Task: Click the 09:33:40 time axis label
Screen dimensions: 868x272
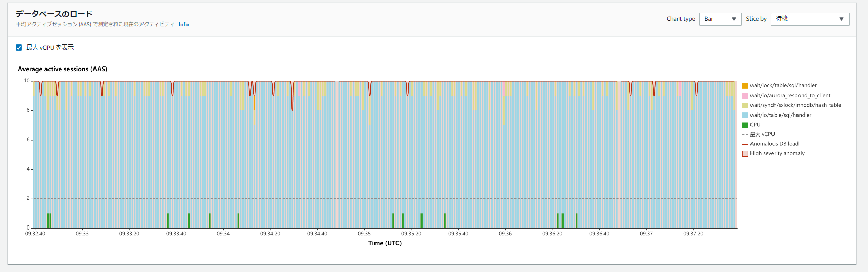Action: [x=176, y=234]
